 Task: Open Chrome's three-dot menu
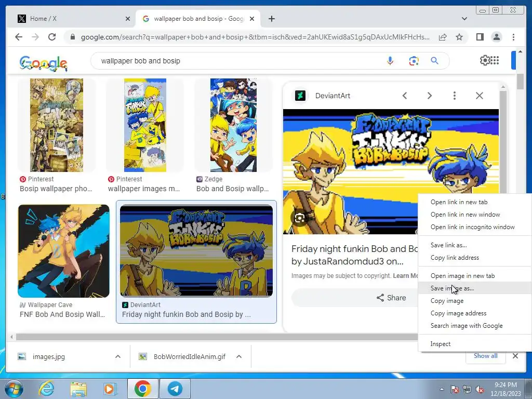tap(513, 37)
